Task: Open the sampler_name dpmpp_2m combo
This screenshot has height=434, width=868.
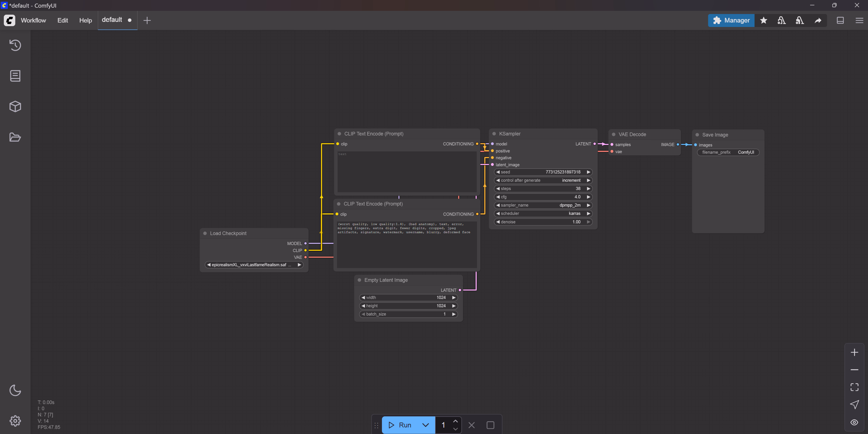Action: click(543, 205)
